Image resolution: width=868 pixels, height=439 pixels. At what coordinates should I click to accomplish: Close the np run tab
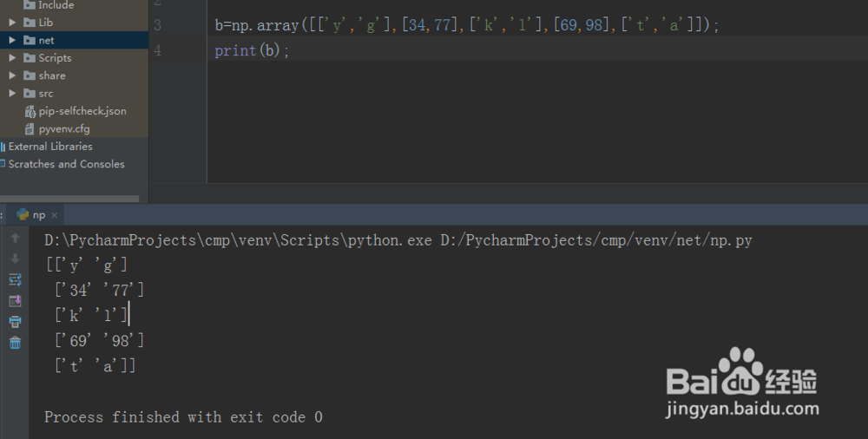(x=54, y=215)
